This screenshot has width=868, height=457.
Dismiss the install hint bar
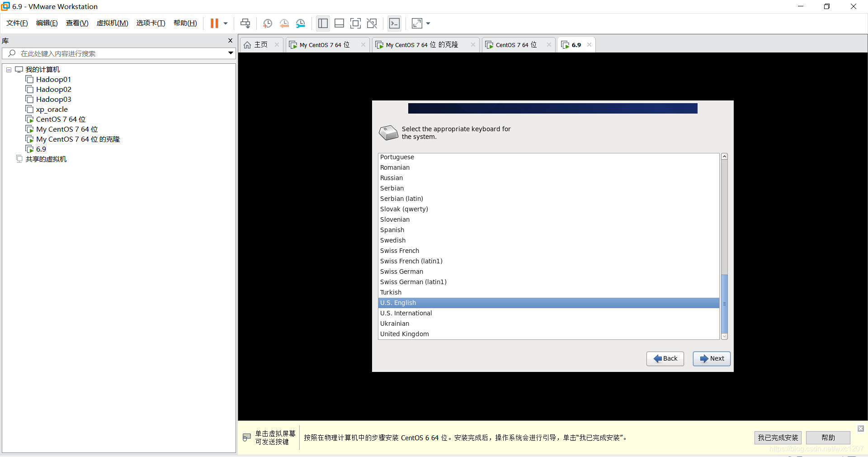point(860,428)
